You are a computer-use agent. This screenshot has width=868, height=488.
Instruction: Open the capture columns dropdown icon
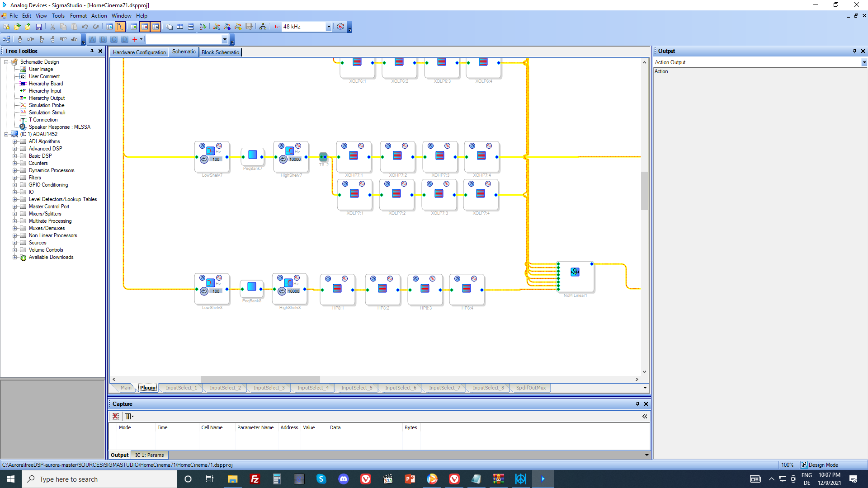coord(129,416)
